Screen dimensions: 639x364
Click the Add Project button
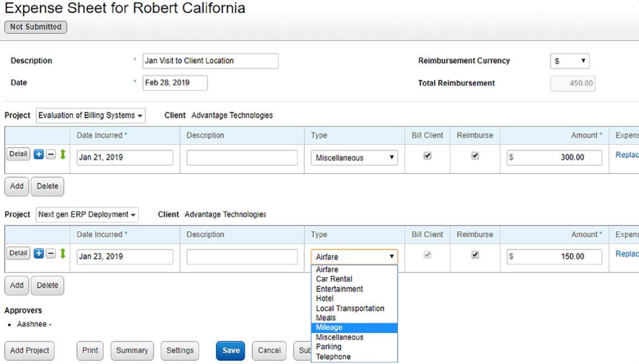click(x=29, y=351)
